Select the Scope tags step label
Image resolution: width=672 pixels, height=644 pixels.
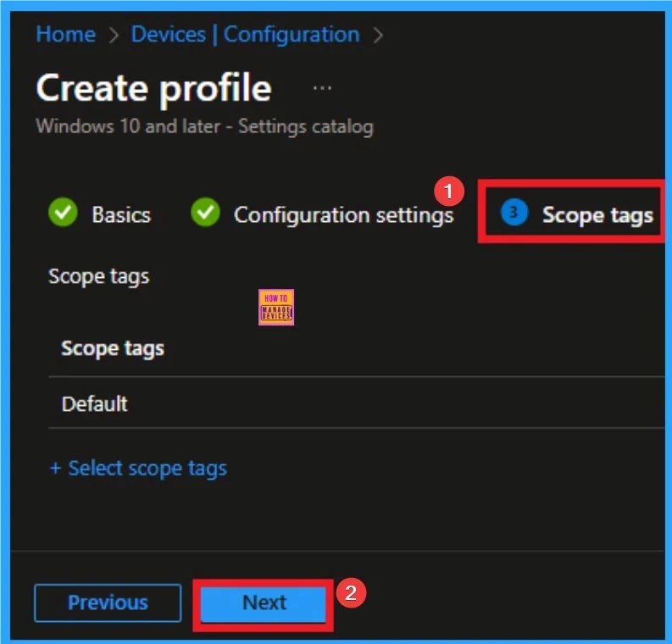[597, 215]
